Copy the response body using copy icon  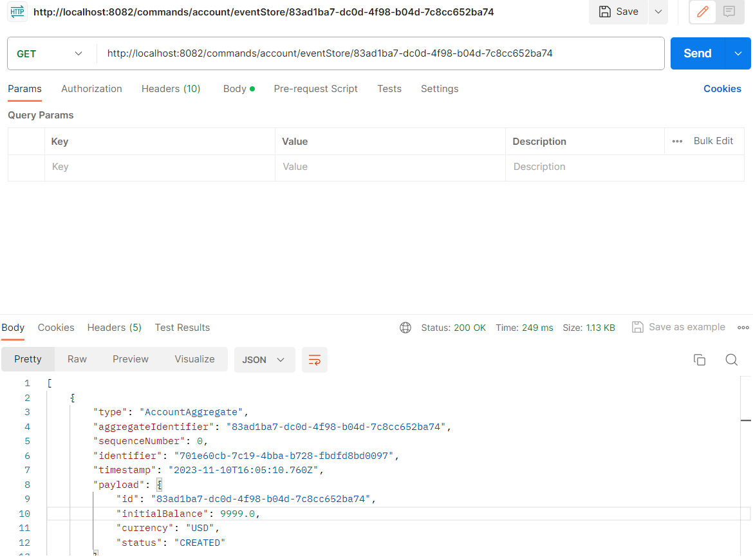pyautogui.click(x=700, y=360)
